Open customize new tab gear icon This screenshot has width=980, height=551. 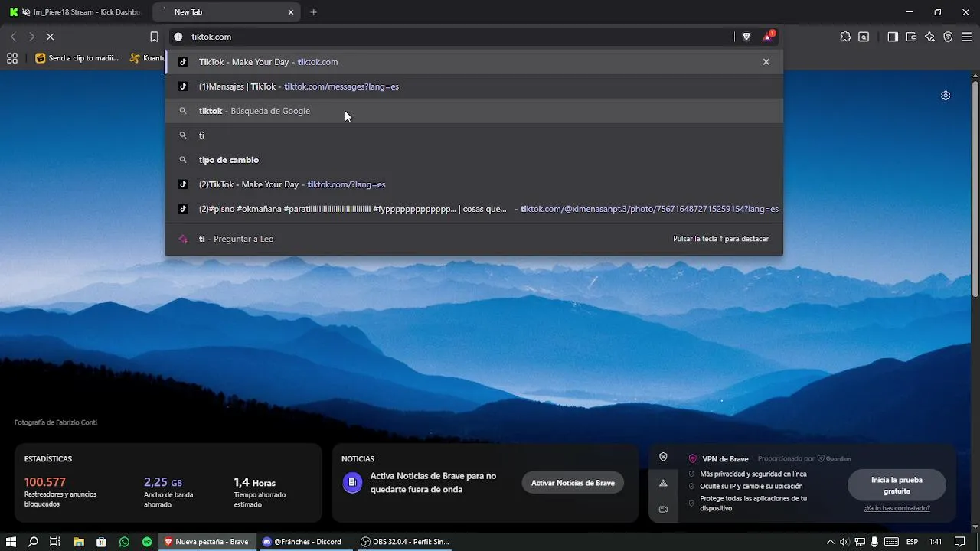tap(946, 96)
